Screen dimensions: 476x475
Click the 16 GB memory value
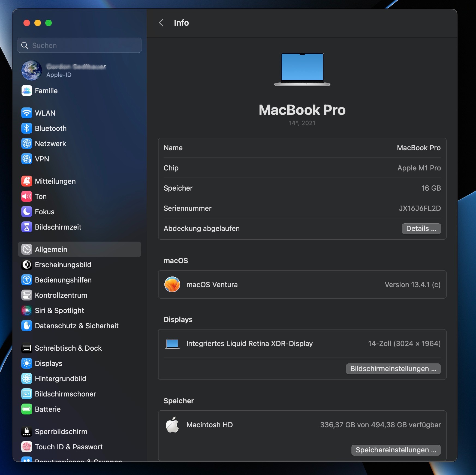431,188
